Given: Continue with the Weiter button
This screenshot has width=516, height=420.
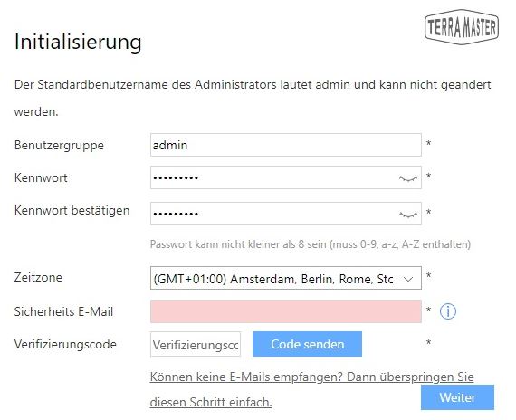Looking at the screenshot, I should pyautogui.click(x=457, y=397).
